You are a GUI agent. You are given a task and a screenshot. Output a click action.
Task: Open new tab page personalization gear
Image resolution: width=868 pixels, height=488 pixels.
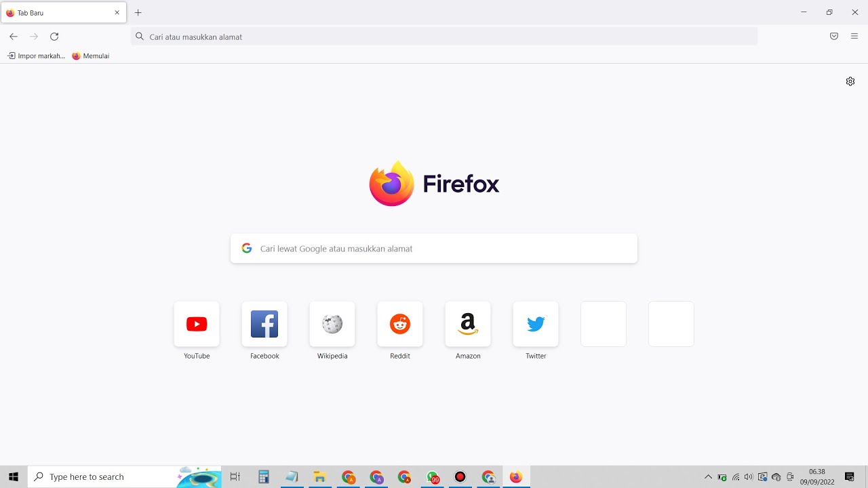(850, 81)
